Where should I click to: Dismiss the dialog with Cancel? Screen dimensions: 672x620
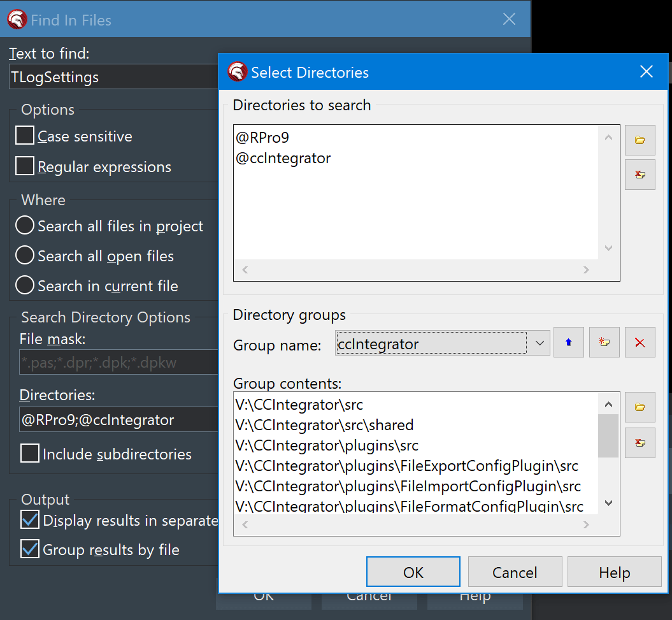coord(514,572)
